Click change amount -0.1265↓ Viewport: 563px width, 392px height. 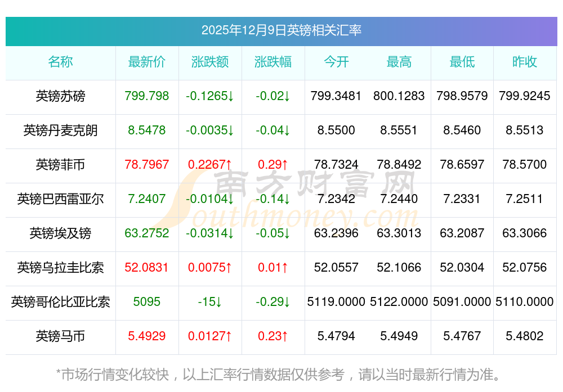coord(210,96)
